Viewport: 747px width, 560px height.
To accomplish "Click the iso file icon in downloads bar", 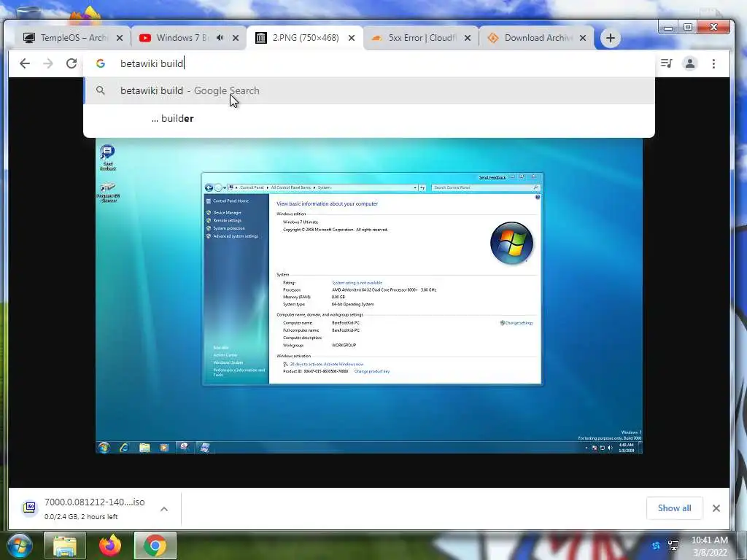I will pos(29,507).
